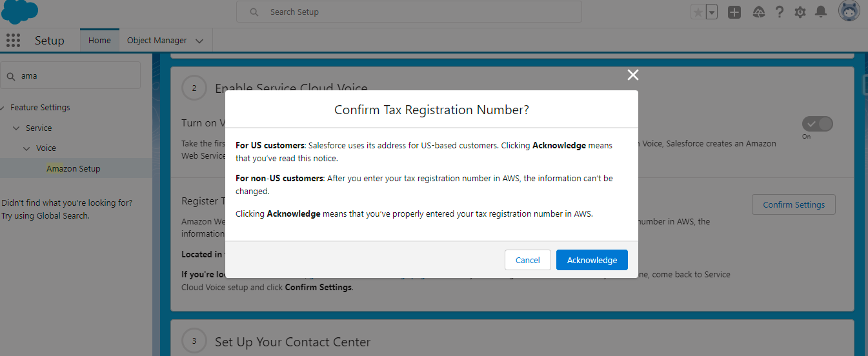Viewport: 868px width, 356px height.
Task: Open the user profile avatar
Action: (849, 12)
